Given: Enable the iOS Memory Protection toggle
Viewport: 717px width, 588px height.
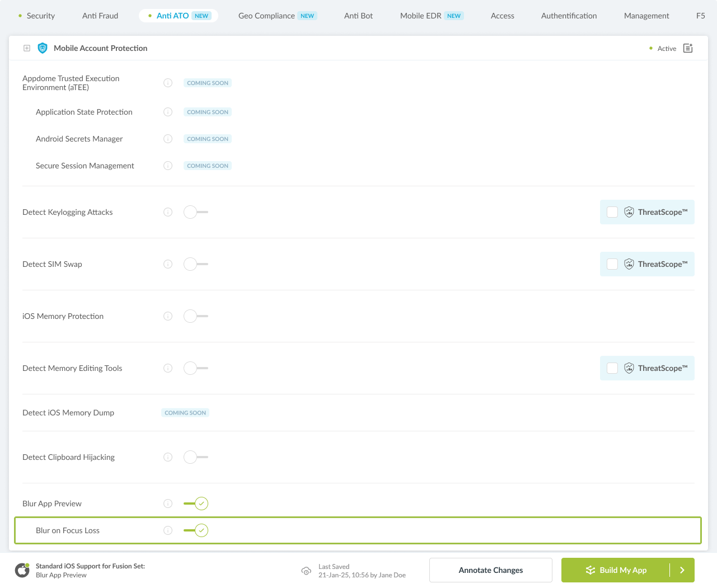Looking at the screenshot, I should pyautogui.click(x=195, y=316).
